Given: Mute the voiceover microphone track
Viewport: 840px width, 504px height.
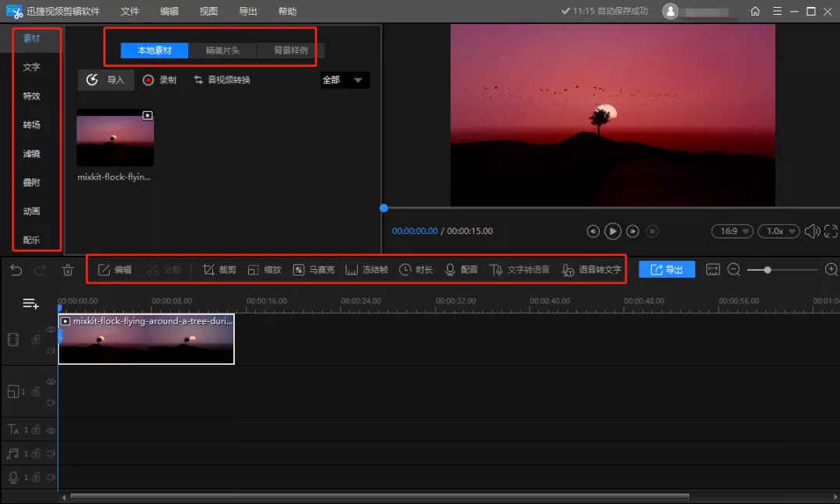Looking at the screenshot, I should pyautogui.click(x=51, y=477).
